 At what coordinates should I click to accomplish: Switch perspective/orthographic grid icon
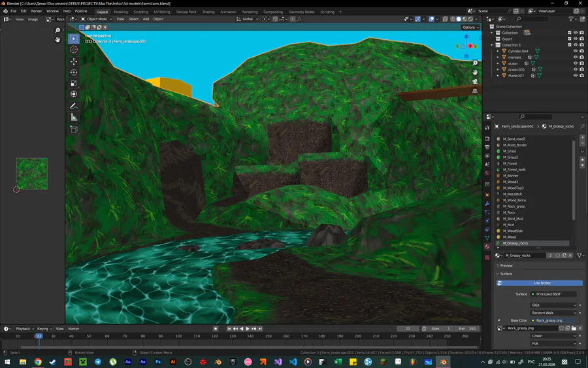tap(475, 91)
